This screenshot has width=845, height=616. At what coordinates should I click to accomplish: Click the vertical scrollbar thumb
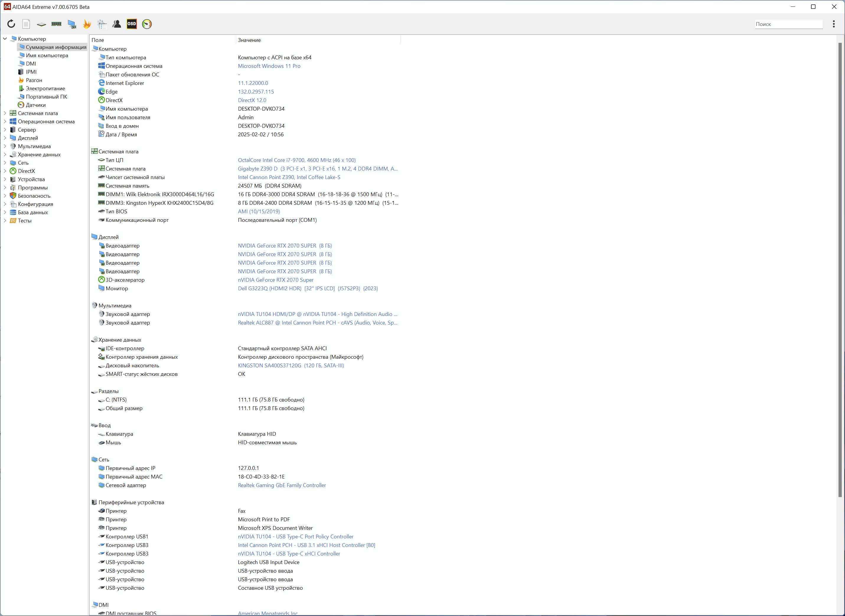[x=840, y=270]
